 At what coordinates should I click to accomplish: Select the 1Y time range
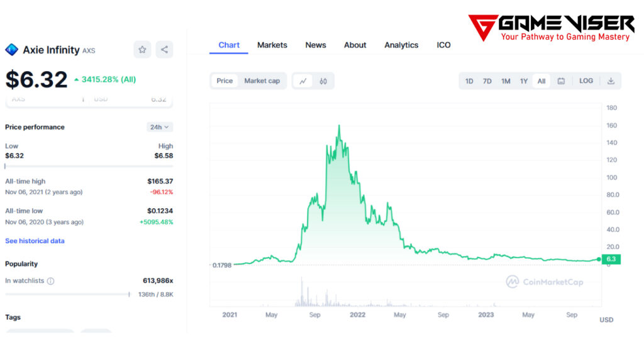pos(524,81)
